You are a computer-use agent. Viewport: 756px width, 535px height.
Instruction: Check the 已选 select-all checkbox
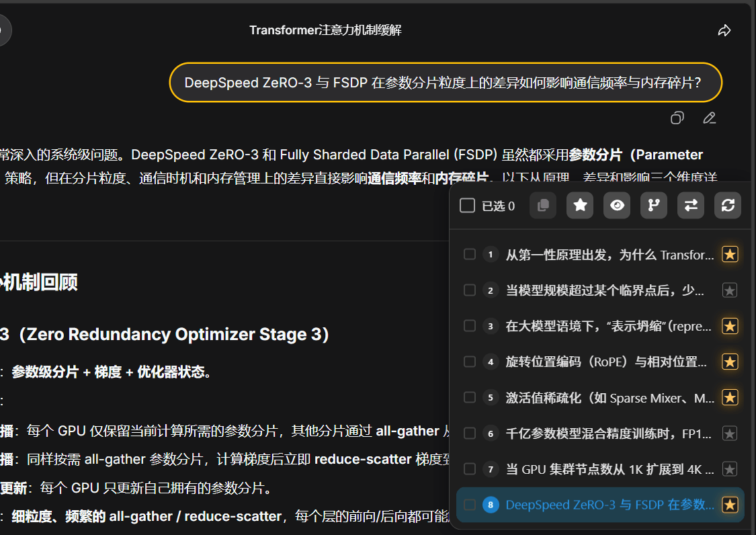(x=467, y=206)
